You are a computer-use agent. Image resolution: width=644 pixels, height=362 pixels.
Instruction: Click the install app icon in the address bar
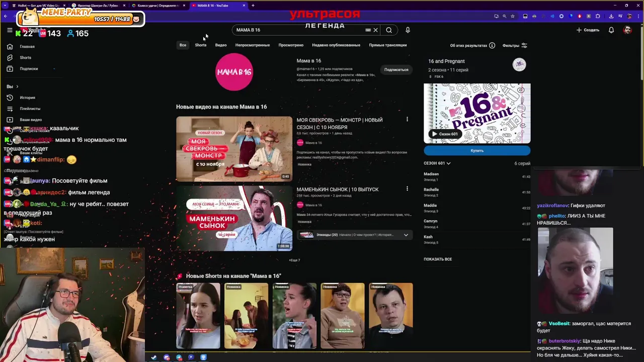pyautogui.click(x=496, y=16)
